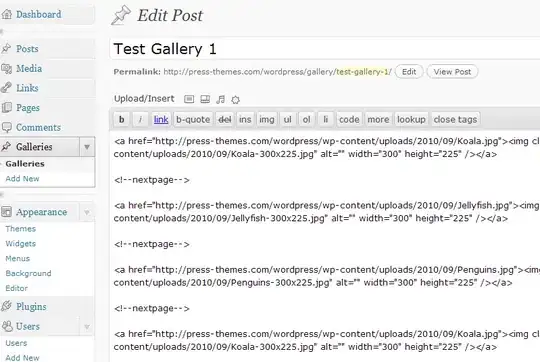Insert a more tag button
Image resolution: width=540 pixels, height=362 pixels.
[x=378, y=120]
